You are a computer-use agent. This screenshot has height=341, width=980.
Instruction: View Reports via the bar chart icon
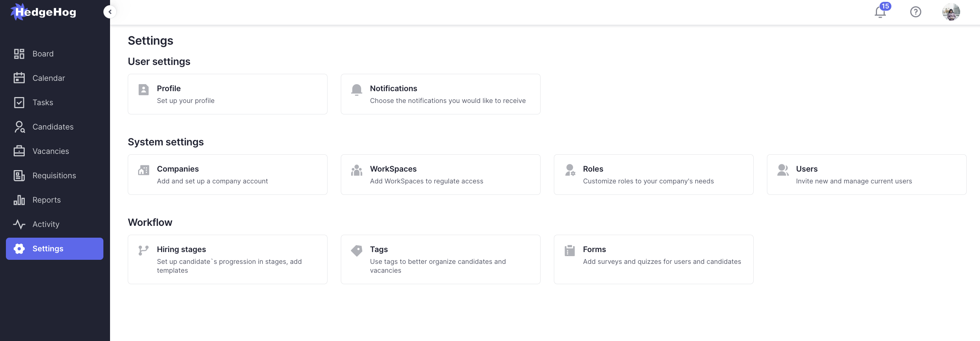coord(19,200)
